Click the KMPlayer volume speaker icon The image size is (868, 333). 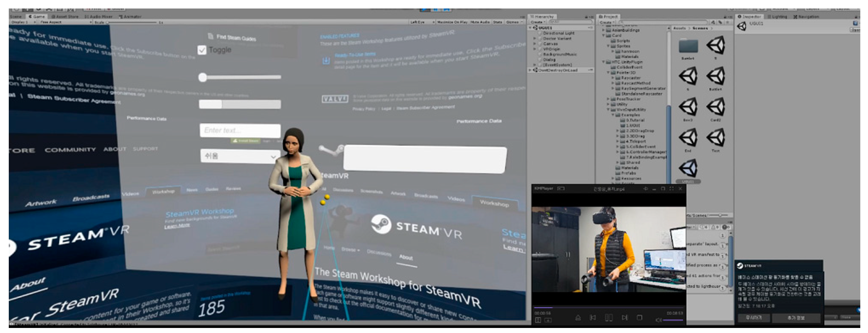658,320
